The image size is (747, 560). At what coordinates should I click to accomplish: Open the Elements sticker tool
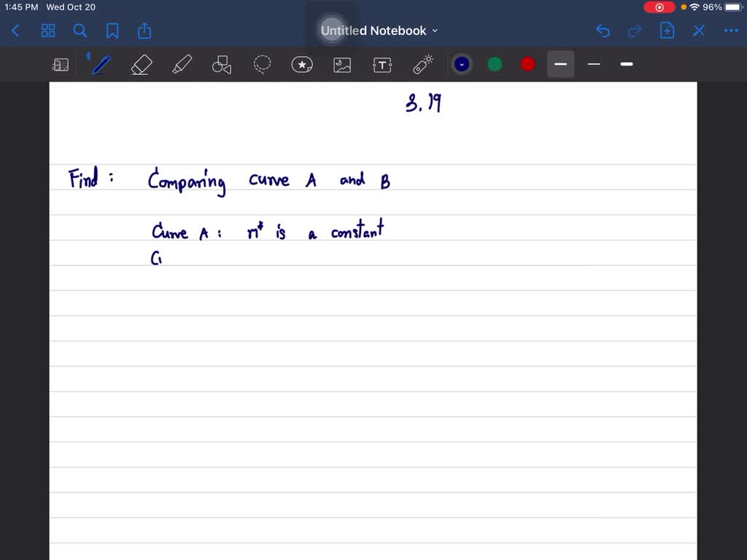[x=302, y=64]
